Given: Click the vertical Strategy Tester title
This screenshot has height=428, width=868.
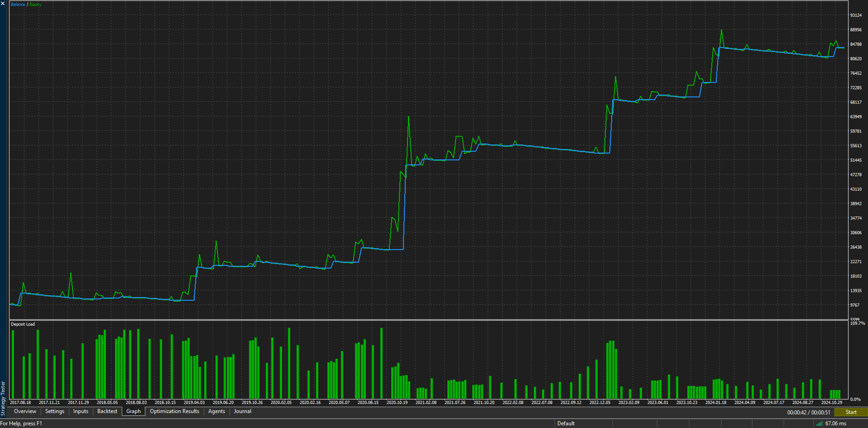Looking at the screenshot, I should pyautogui.click(x=3, y=398).
